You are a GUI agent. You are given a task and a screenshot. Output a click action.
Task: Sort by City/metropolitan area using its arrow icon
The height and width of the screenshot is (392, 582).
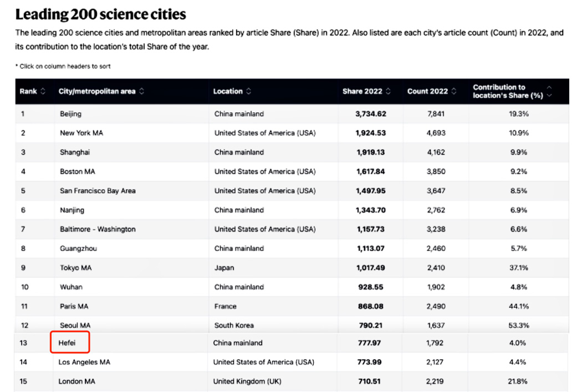[x=142, y=91]
